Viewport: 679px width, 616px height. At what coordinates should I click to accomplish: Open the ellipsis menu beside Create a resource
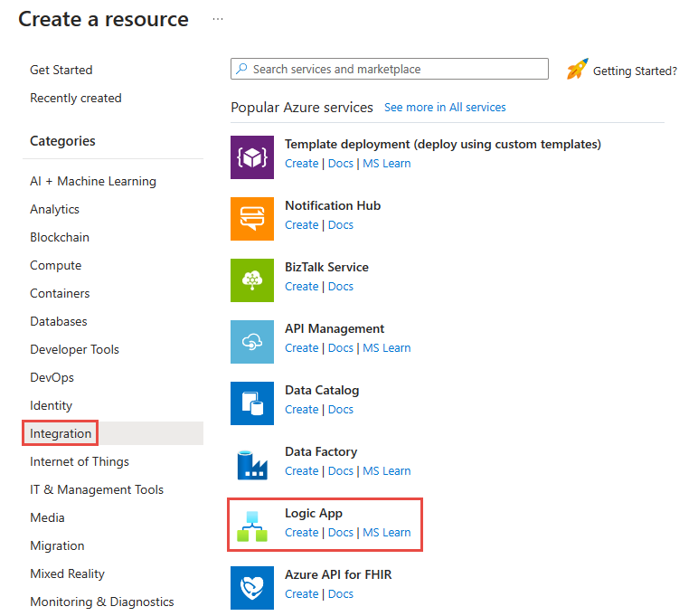(x=218, y=19)
